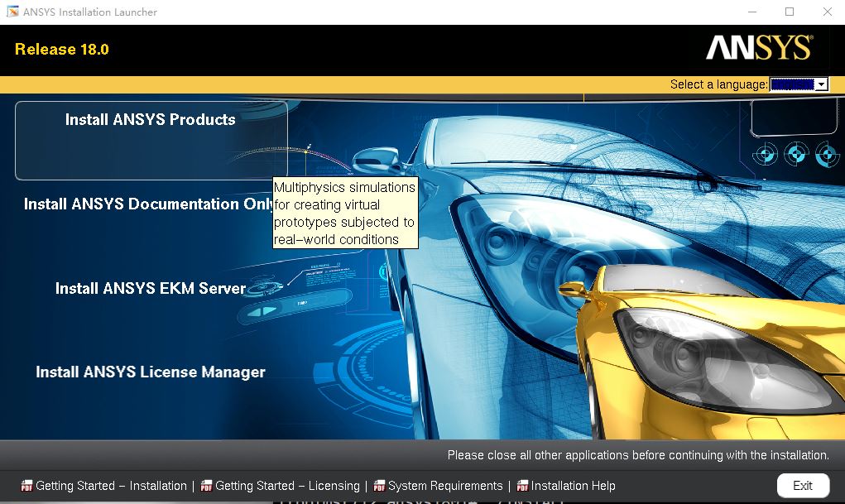Click the 'Please close all other applications' notice

point(638,455)
